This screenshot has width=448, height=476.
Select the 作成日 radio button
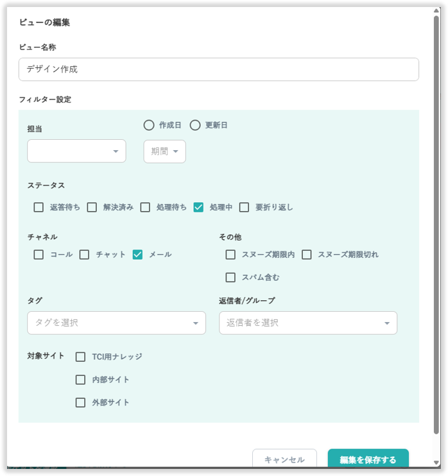click(149, 125)
